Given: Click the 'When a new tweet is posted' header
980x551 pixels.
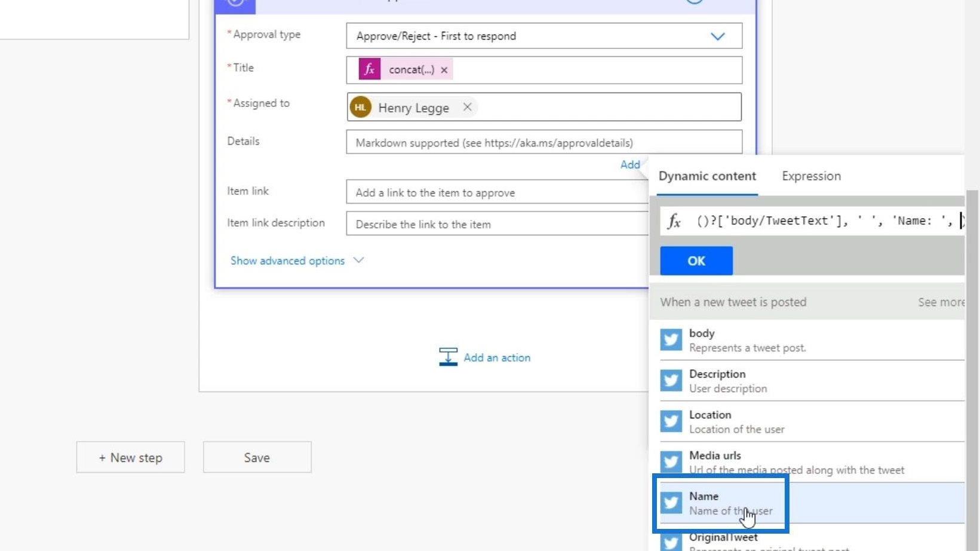Looking at the screenshot, I should (733, 302).
